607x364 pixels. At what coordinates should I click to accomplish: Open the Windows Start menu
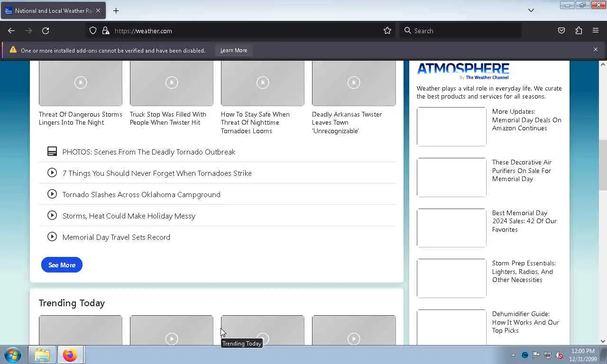[x=13, y=355]
